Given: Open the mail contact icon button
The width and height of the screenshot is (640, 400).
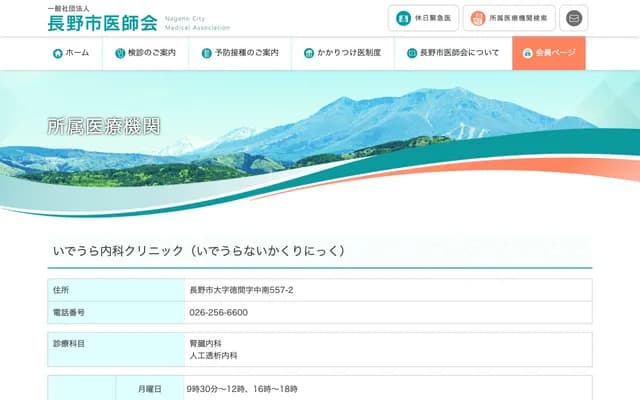Looking at the screenshot, I should [573, 18].
